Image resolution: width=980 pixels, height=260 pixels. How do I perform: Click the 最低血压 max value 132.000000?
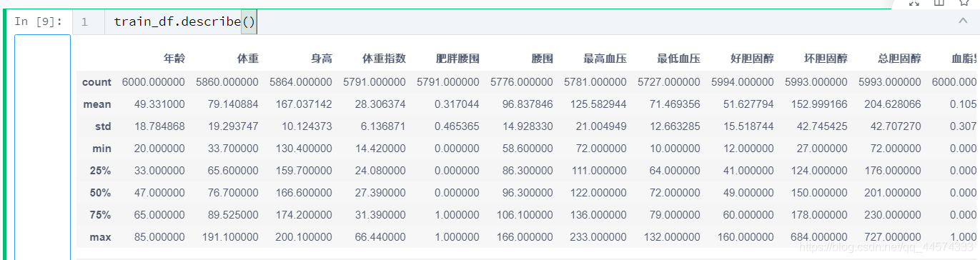click(x=672, y=237)
